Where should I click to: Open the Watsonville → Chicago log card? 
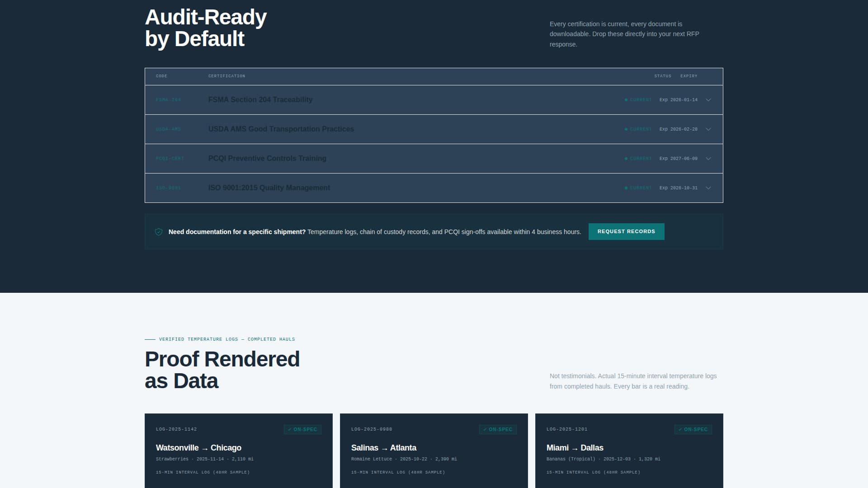[239, 450]
